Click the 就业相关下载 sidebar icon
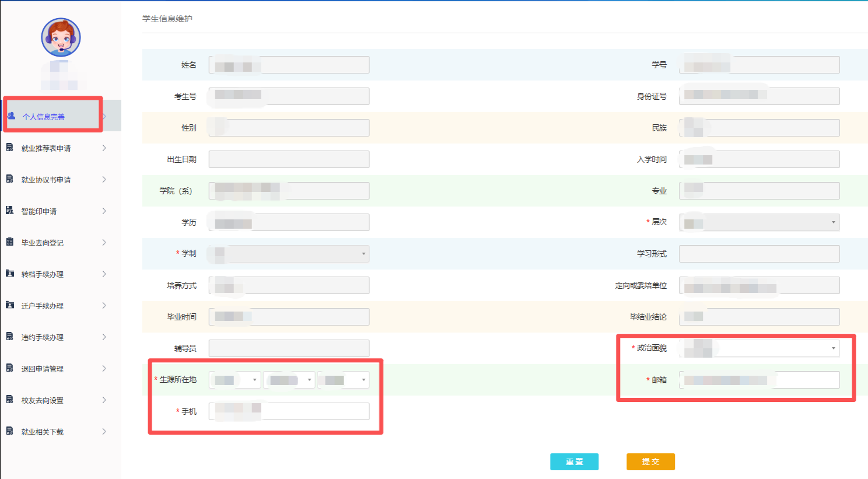 tap(10, 431)
